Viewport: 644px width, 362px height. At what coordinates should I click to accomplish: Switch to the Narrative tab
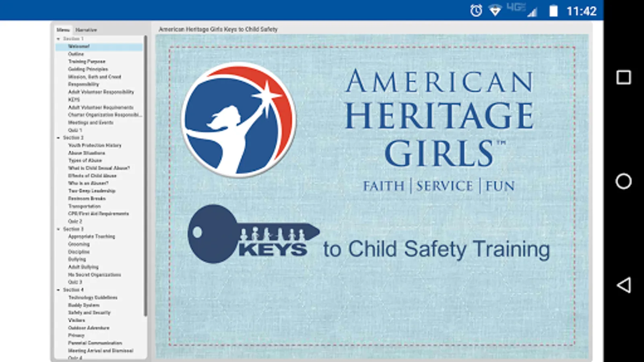point(86,30)
